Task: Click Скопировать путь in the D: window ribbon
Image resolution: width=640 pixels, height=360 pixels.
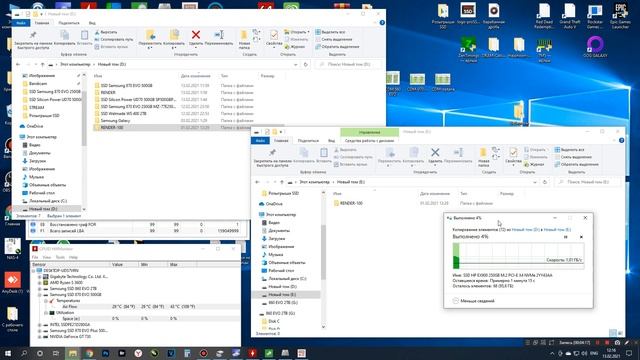Action: pos(113,39)
